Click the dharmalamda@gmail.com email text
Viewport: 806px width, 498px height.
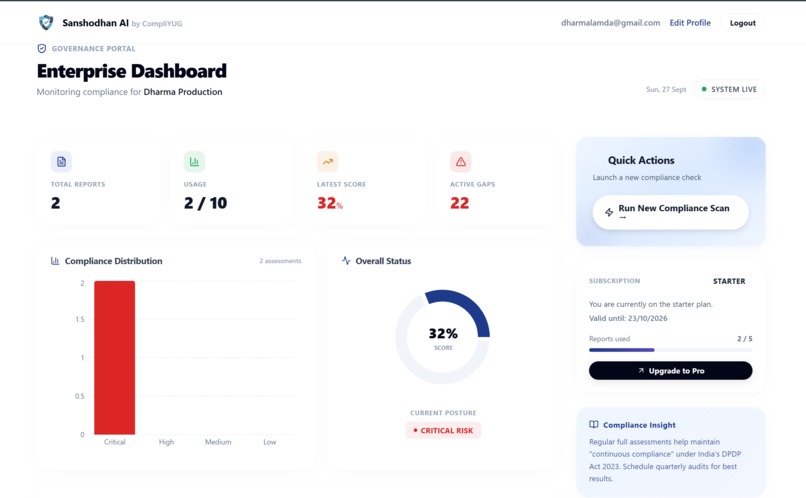coord(611,23)
